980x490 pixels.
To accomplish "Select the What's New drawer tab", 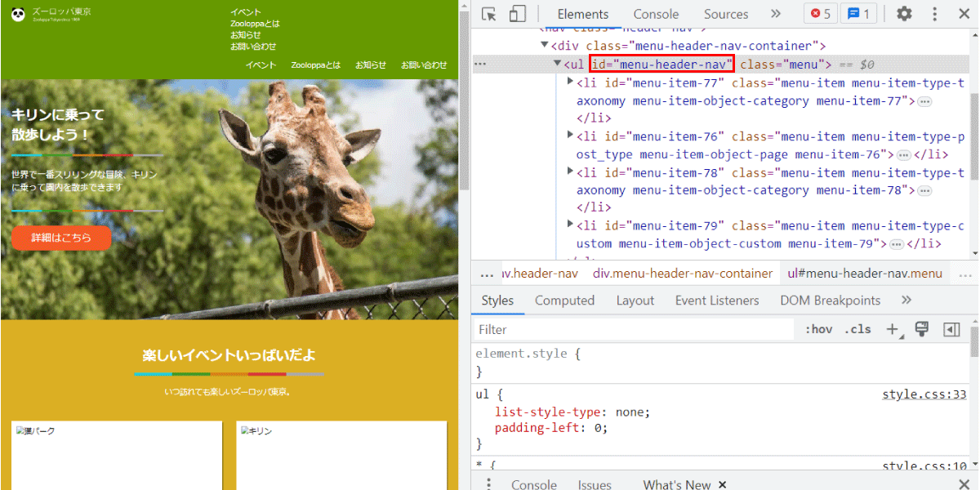I will coord(676,484).
